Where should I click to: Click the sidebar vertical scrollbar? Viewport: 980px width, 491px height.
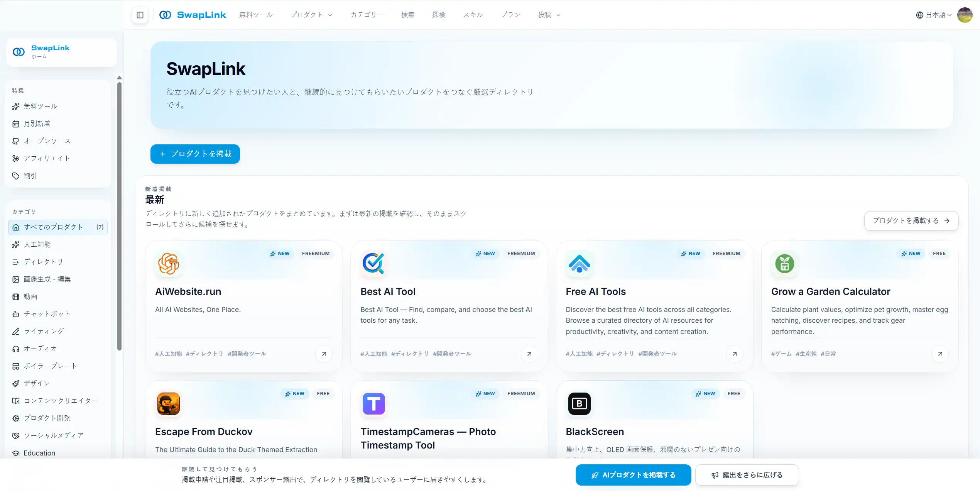click(x=119, y=216)
